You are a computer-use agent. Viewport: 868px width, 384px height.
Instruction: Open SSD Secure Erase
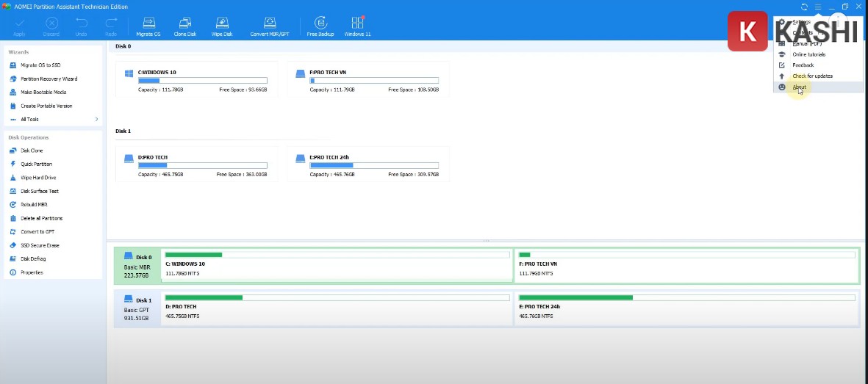(x=39, y=245)
